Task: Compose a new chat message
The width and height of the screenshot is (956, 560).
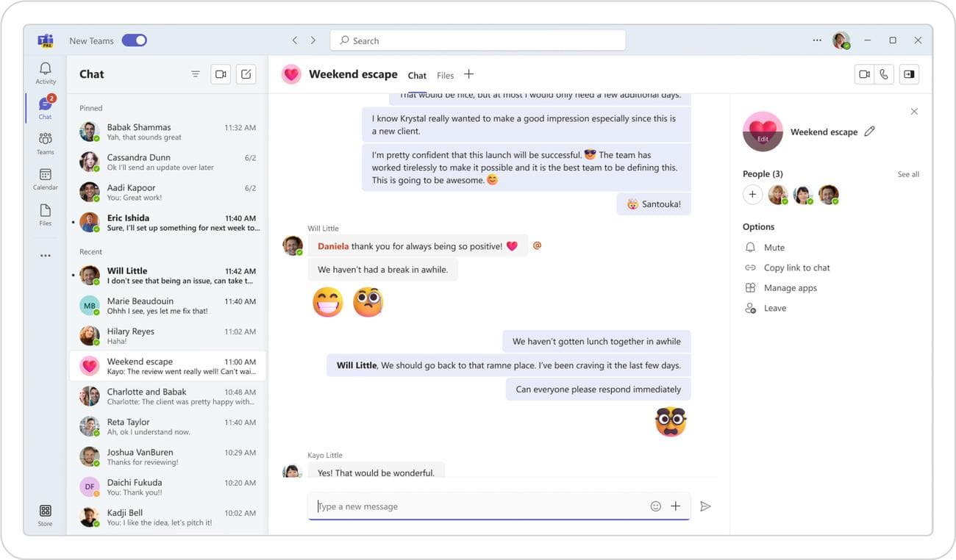Action: pyautogui.click(x=246, y=73)
